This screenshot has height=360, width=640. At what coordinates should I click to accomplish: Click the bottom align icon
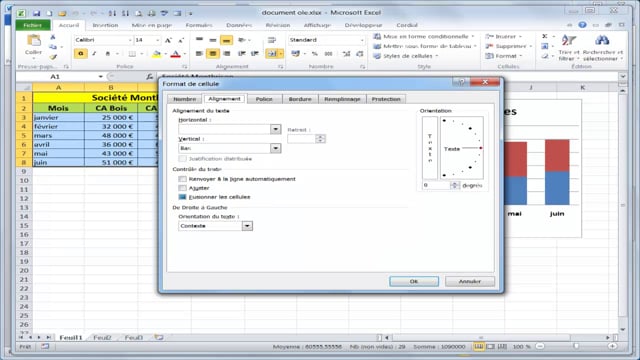point(226,40)
